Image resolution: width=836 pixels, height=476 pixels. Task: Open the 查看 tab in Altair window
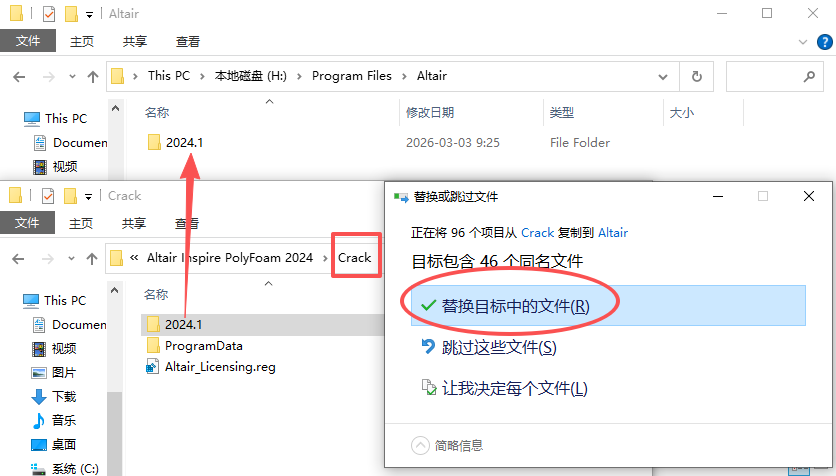[188, 42]
